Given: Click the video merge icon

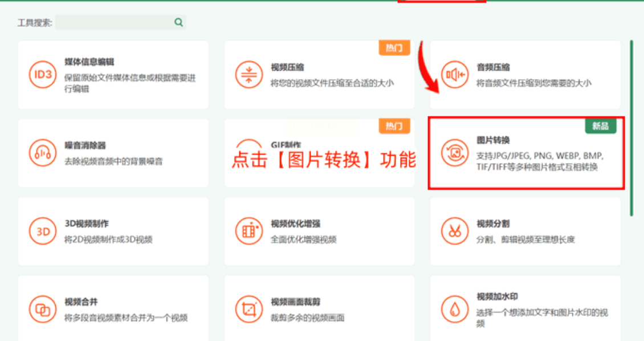Looking at the screenshot, I should tap(43, 310).
